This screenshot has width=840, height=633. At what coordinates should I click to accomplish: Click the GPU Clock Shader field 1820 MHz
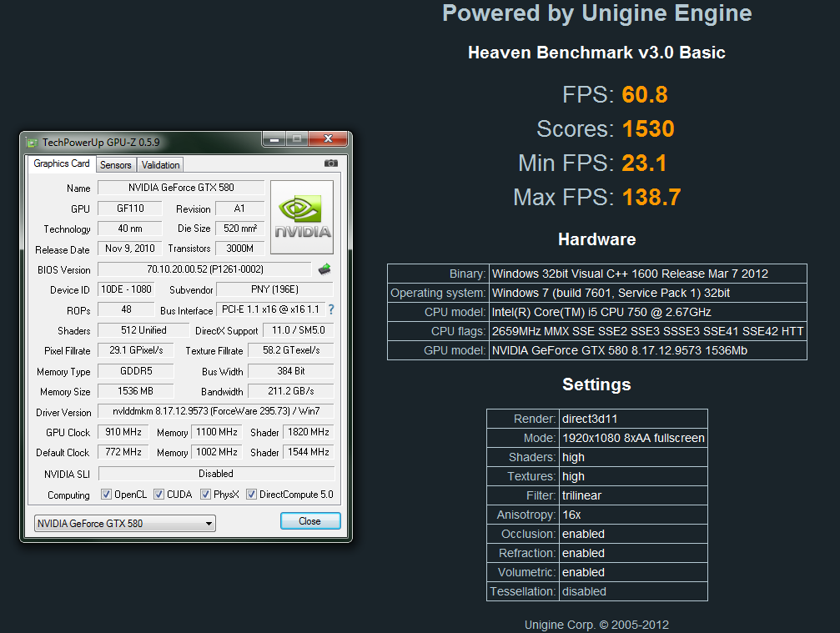pos(309,432)
